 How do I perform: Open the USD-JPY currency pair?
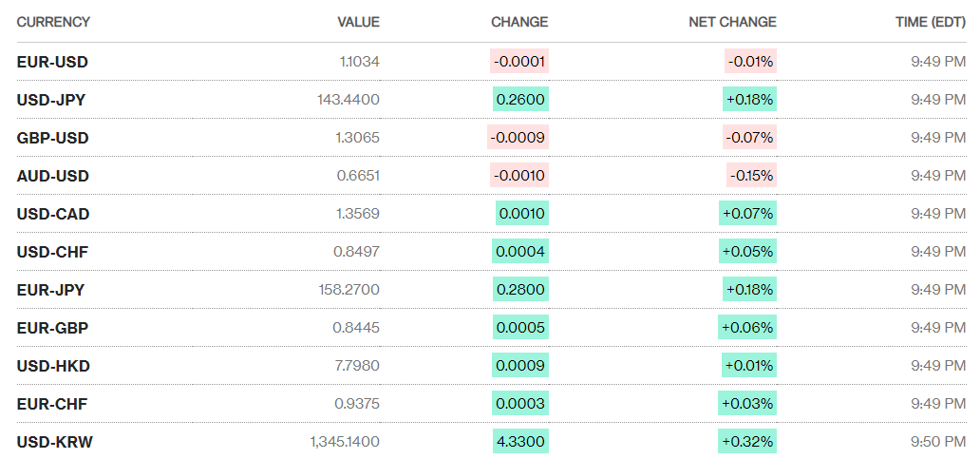point(51,100)
